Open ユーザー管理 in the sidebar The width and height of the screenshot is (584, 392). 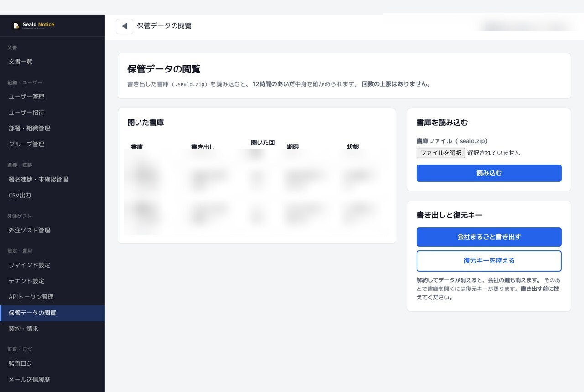pos(52,97)
